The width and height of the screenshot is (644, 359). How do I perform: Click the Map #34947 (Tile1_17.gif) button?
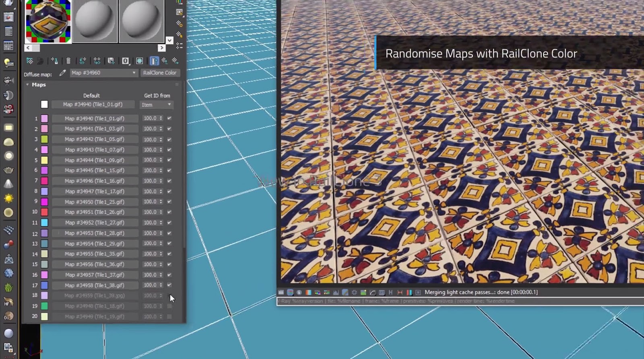[95, 192]
